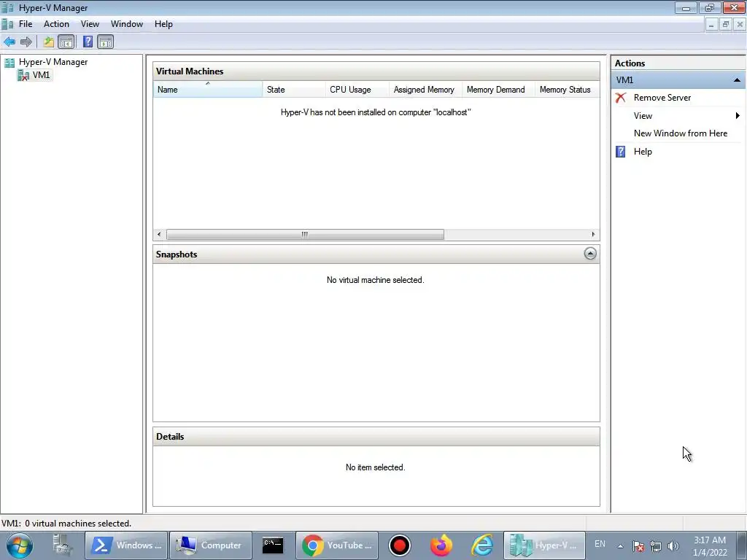747x560 pixels.
Task: Toggle the Show/Hide Console Tree icon
Action: tap(66, 42)
